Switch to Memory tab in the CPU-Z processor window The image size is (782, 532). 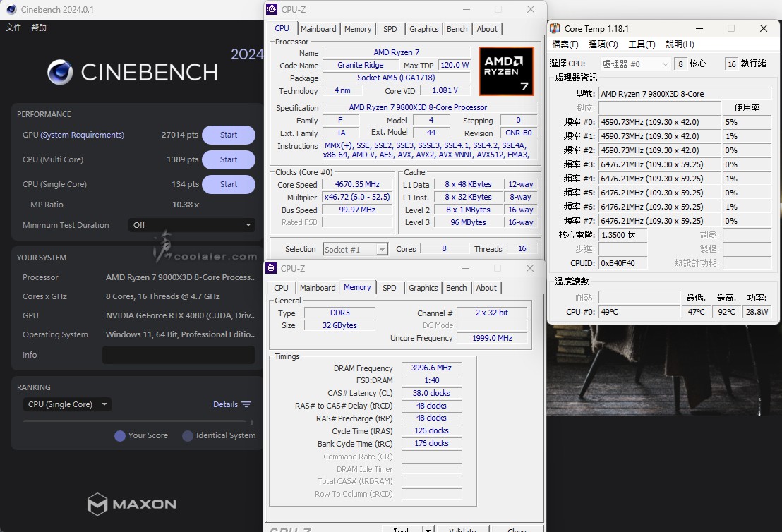[358, 29]
